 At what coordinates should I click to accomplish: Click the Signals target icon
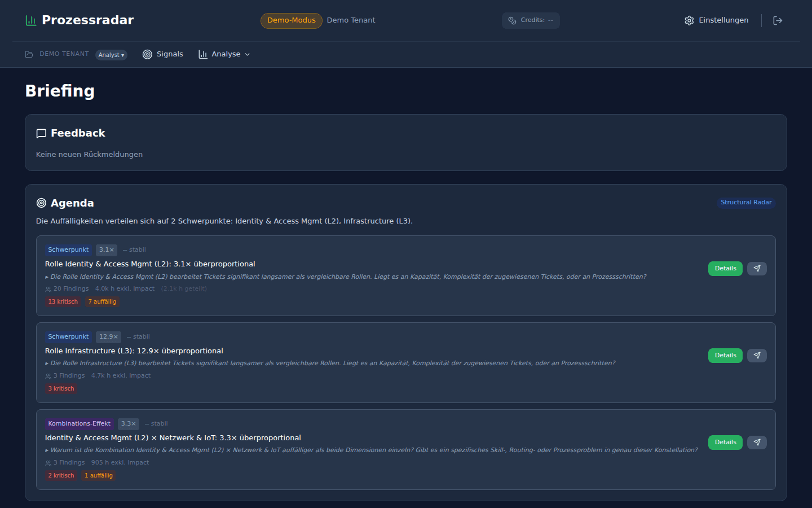tap(147, 54)
